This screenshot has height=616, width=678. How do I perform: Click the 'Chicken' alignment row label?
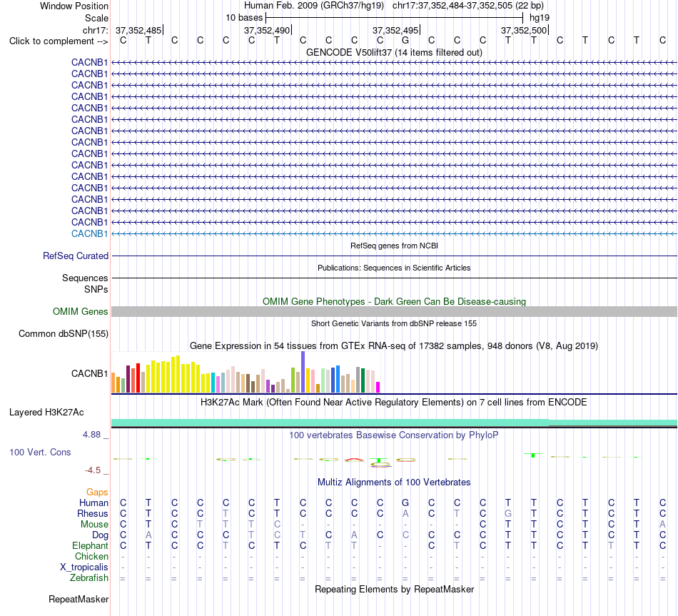click(x=91, y=556)
